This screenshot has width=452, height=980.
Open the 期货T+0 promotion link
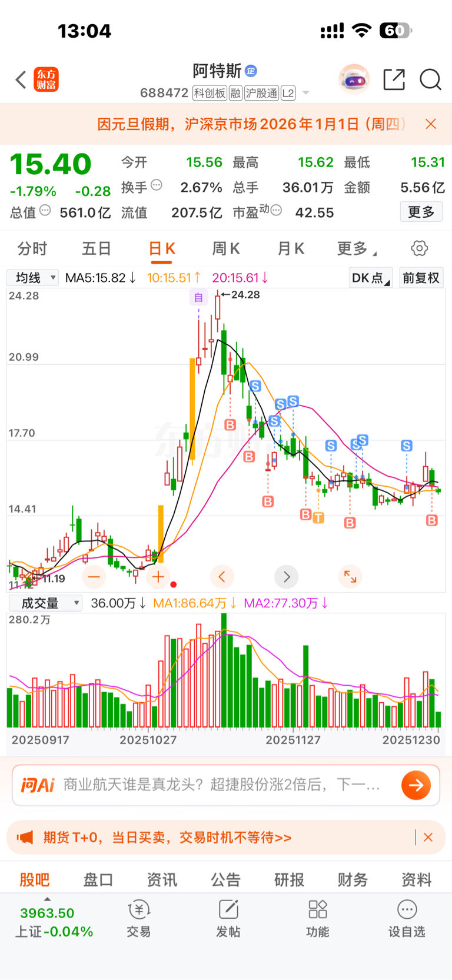coord(167,838)
